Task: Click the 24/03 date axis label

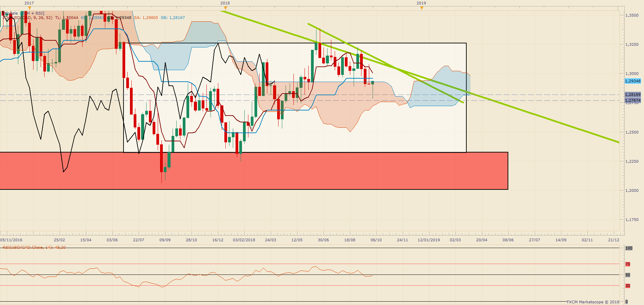Action: click(x=271, y=240)
